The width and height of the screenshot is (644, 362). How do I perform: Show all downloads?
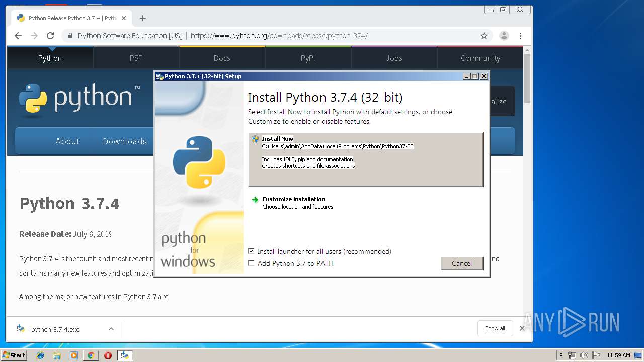point(495,328)
